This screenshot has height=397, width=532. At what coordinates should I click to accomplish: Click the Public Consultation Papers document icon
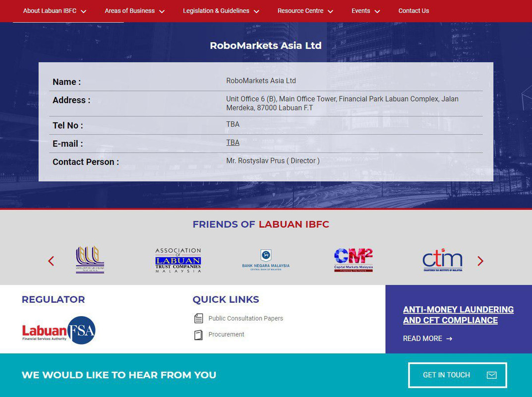click(x=198, y=318)
